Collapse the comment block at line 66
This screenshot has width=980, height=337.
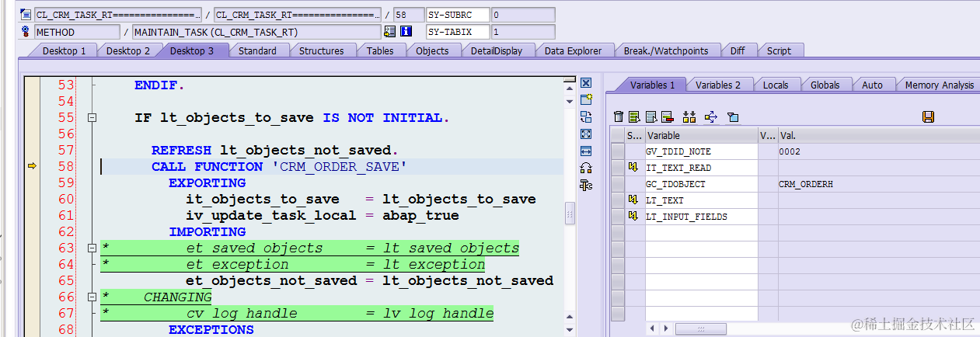click(92, 297)
